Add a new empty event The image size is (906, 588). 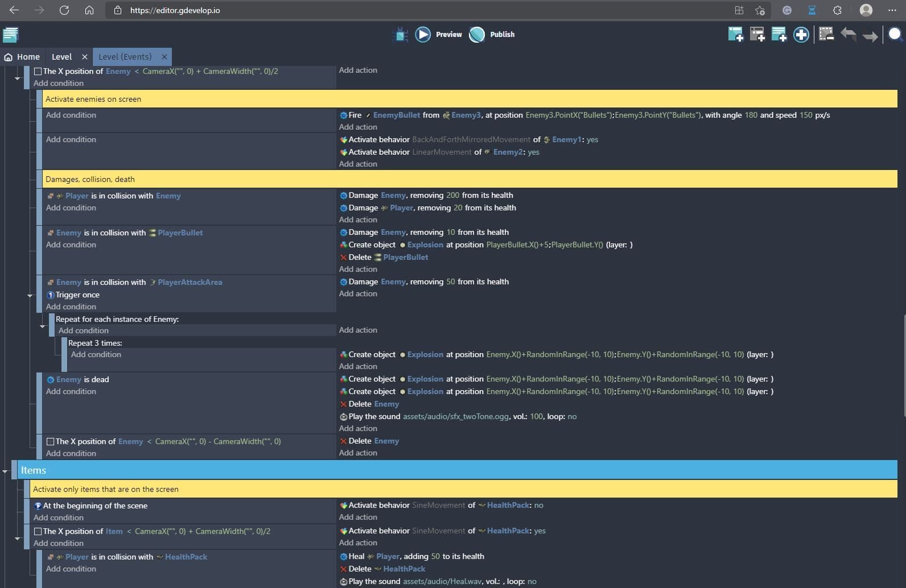[735, 35]
